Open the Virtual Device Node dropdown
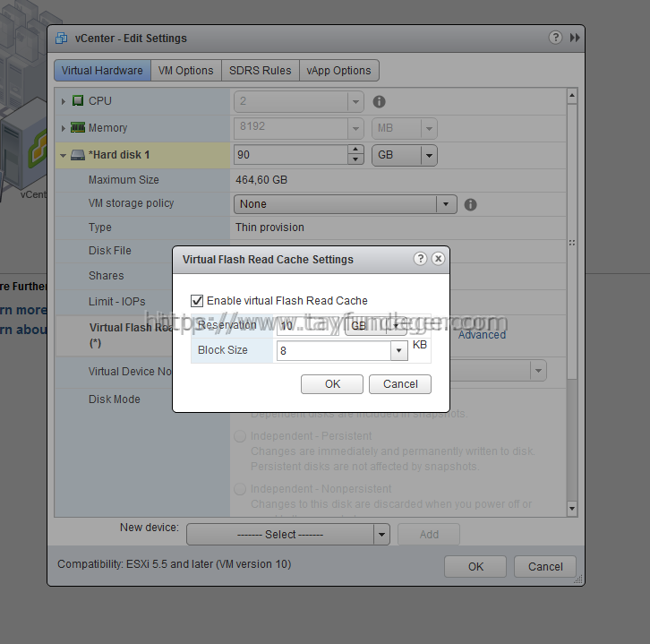Viewport: 650px width, 644px height. coord(538,370)
